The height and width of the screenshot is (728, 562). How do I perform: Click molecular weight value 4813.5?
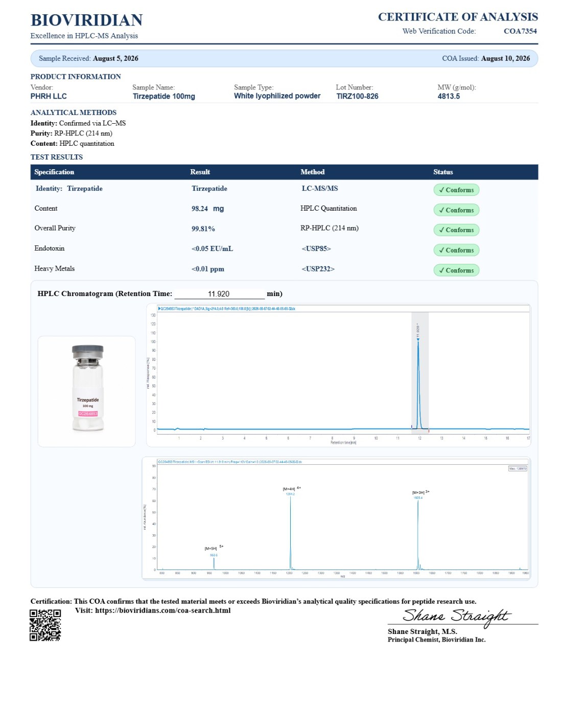(449, 96)
